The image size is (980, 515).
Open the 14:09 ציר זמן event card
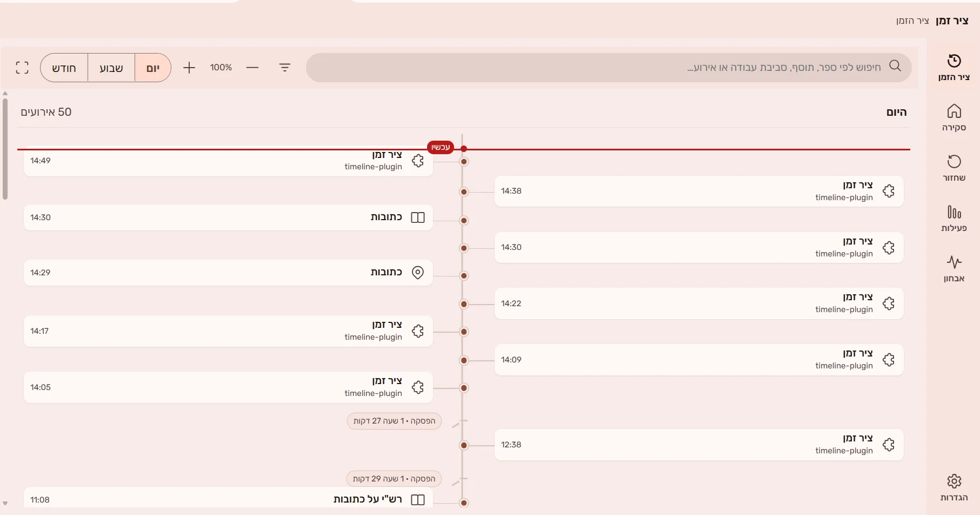click(699, 360)
